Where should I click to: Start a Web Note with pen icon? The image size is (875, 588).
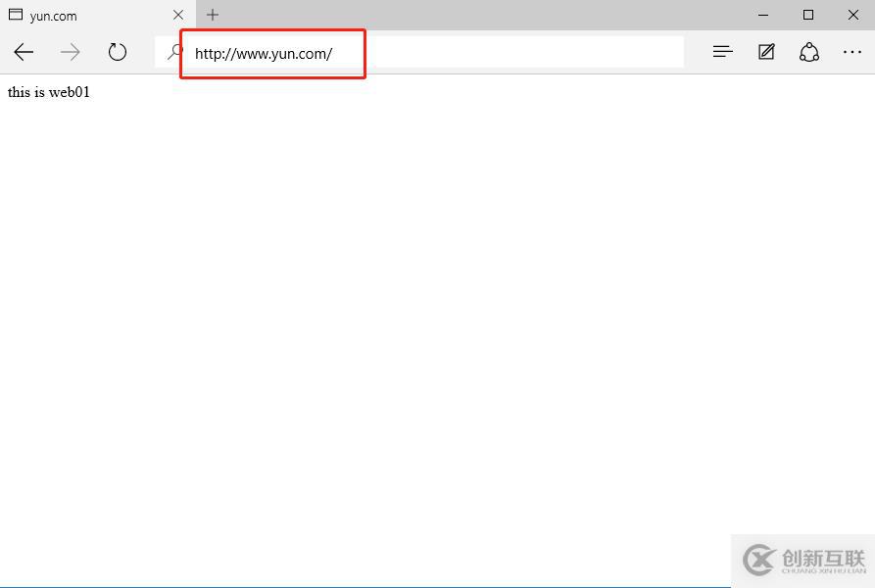click(766, 52)
